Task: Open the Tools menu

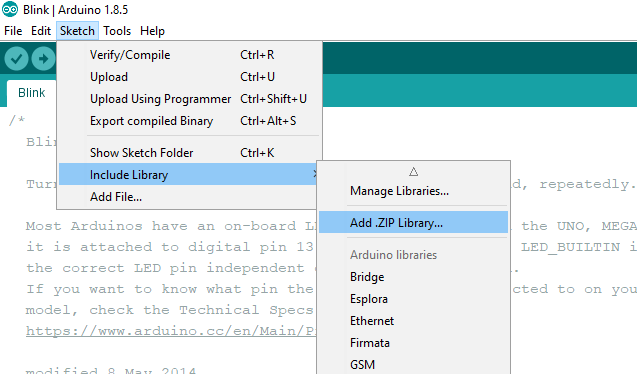Action: pyautogui.click(x=117, y=31)
